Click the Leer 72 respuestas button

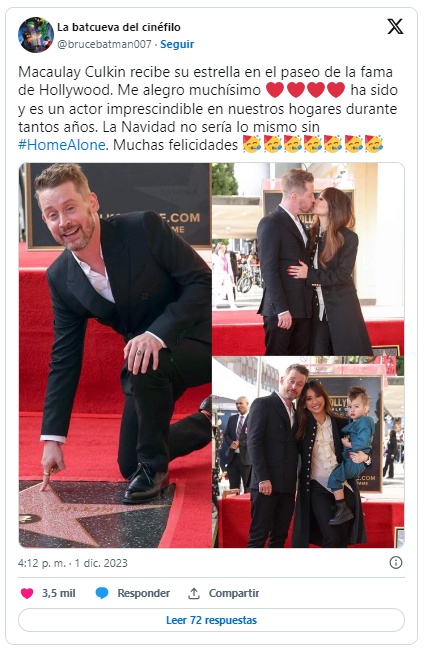(211, 620)
